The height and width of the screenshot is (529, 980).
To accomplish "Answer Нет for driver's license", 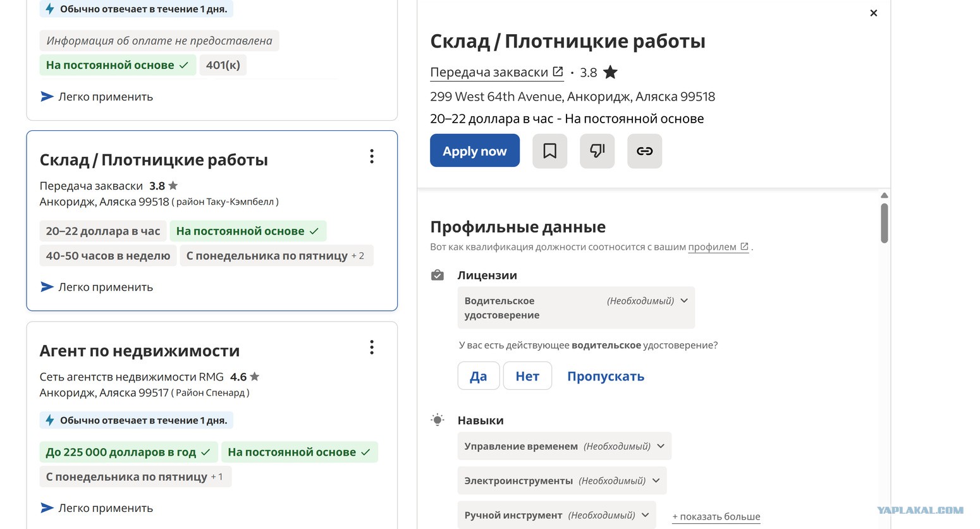I will [527, 376].
